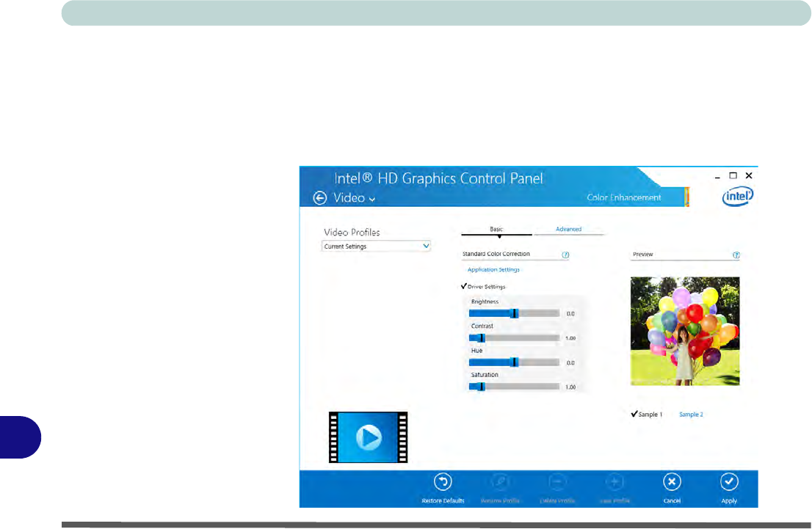Image resolution: width=812 pixels, height=529 pixels.
Task: Click the back arrow icon next to Video
Action: (x=320, y=197)
